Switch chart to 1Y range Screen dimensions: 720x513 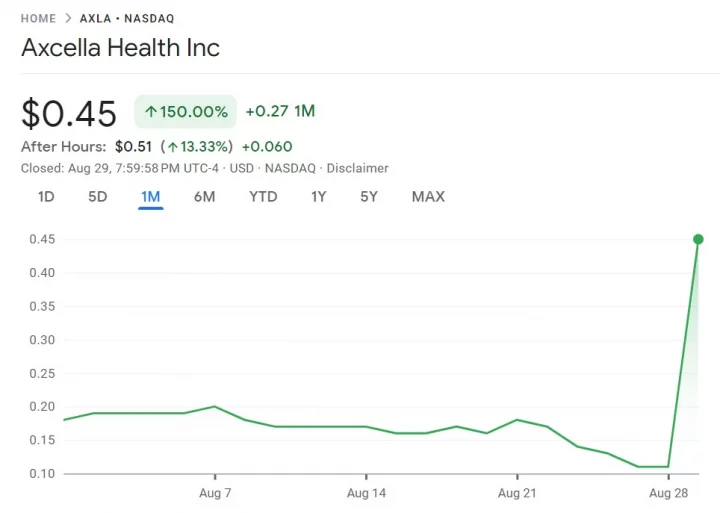click(x=319, y=197)
